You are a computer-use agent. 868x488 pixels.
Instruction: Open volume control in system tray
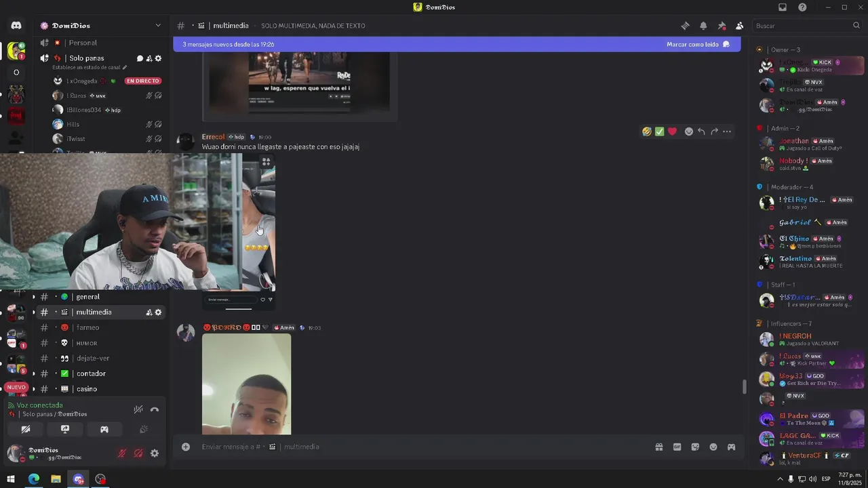pos(813,479)
